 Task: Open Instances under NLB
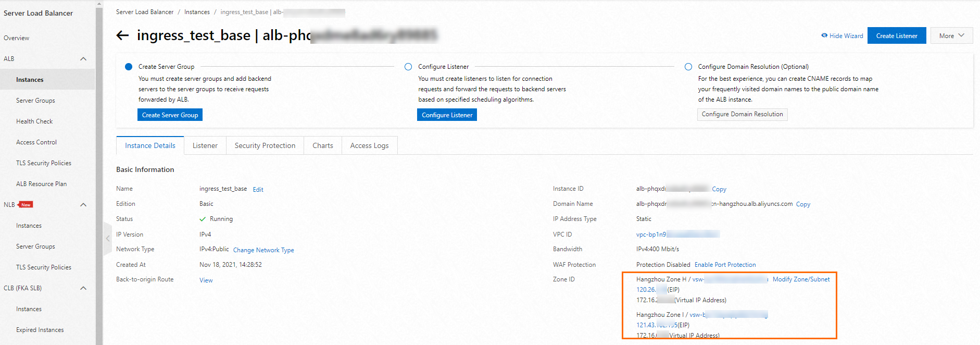[29, 226]
